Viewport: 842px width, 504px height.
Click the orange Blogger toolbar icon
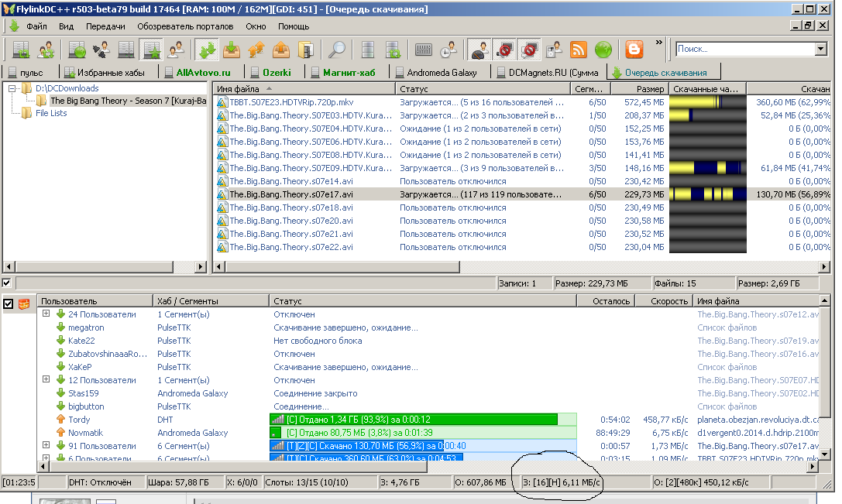pyautogui.click(x=634, y=50)
